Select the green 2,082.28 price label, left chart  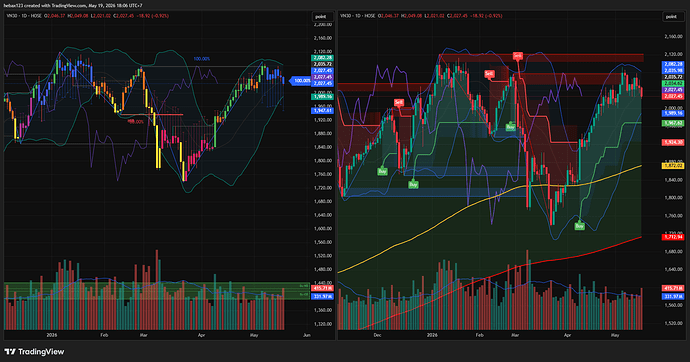(x=323, y=58)
